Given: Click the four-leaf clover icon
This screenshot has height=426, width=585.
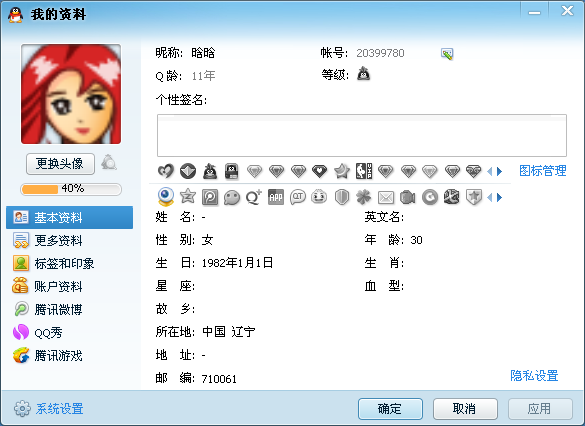Looking at the screenshot, I should pos(364,197).
